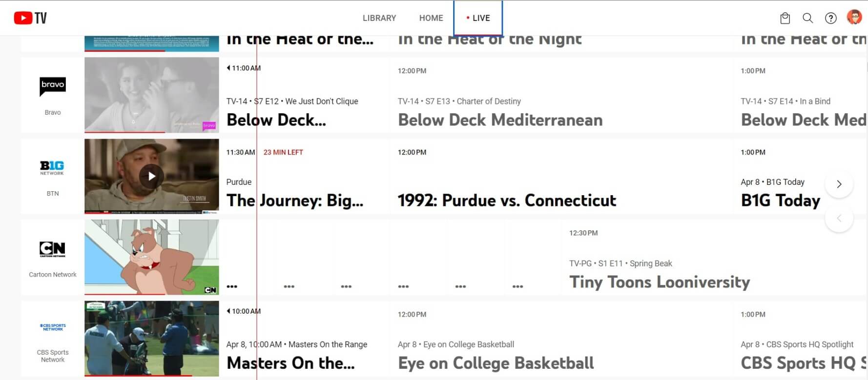Select the Live tab
868x380 pixels.
(x=478, y=18)
